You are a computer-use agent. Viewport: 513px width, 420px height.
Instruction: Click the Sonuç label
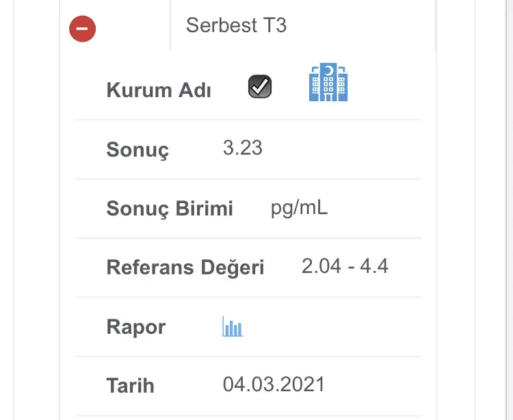(x=137, y=150)
